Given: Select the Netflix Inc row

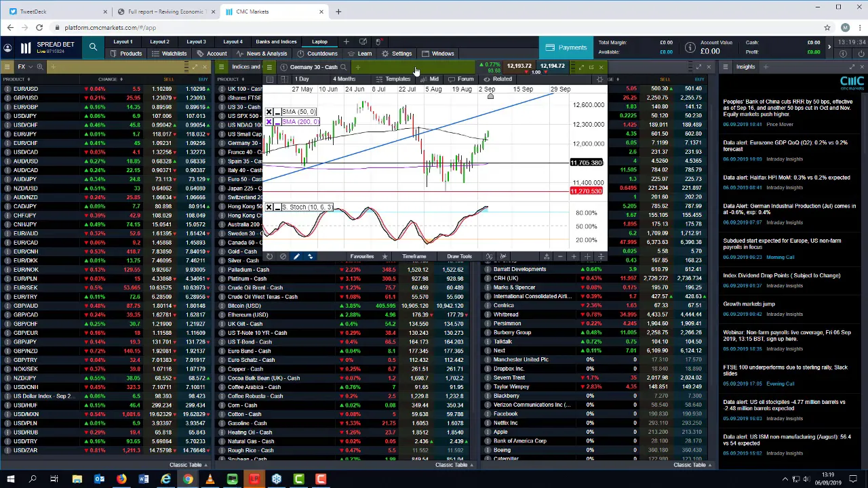Looking at the screenshot, I should tap(595, 423).
